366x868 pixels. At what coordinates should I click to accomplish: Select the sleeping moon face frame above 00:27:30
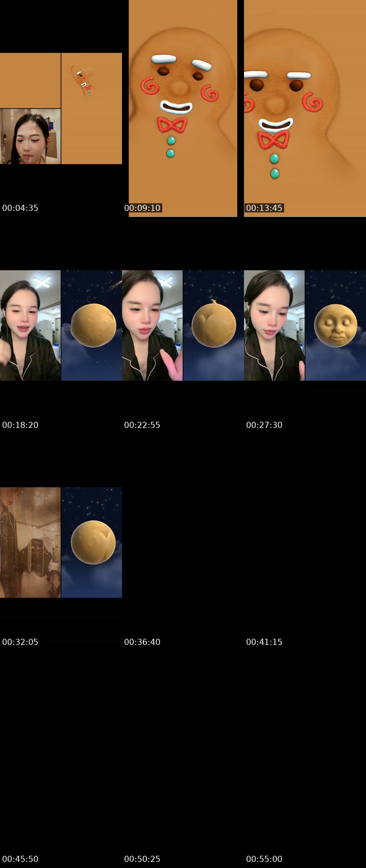pyautogui.click(x=305, y=325)
